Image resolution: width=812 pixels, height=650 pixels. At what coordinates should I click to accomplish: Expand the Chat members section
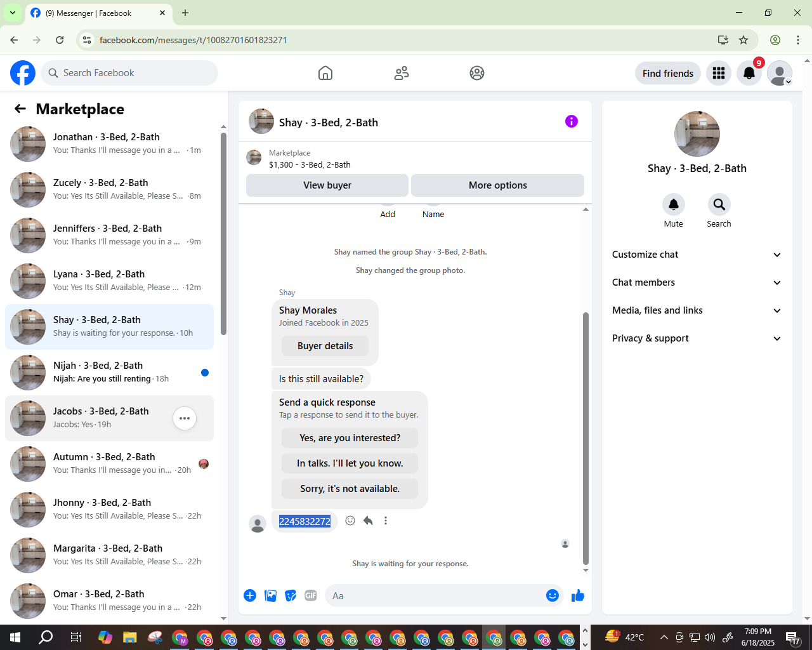(x=697, y=282)
